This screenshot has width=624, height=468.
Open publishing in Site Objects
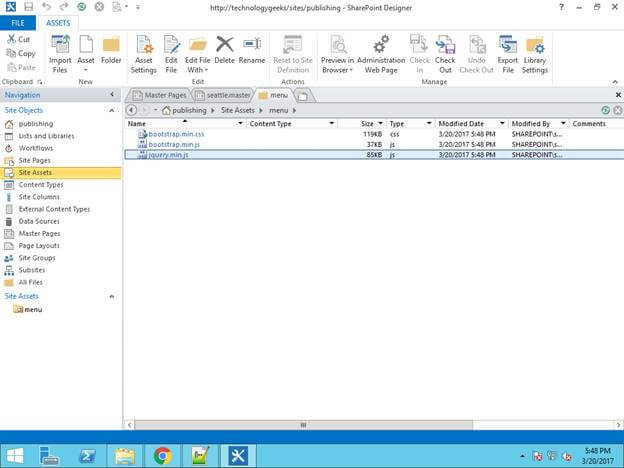pos(36,124)
